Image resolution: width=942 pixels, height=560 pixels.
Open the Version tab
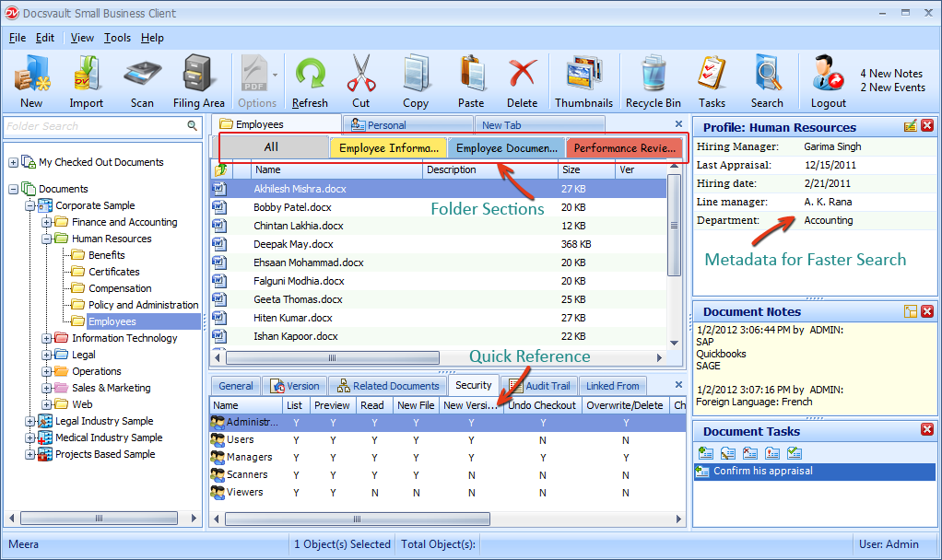[295, 386]
